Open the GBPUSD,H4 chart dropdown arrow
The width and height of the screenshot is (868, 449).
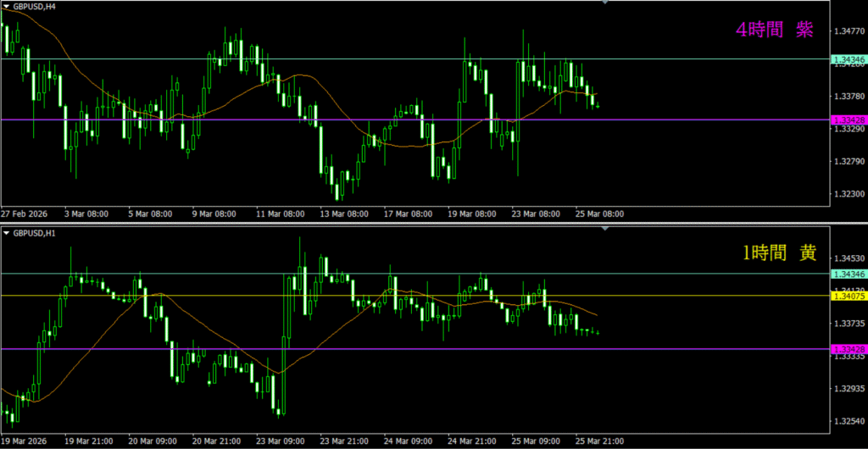[x=6, y=6]
